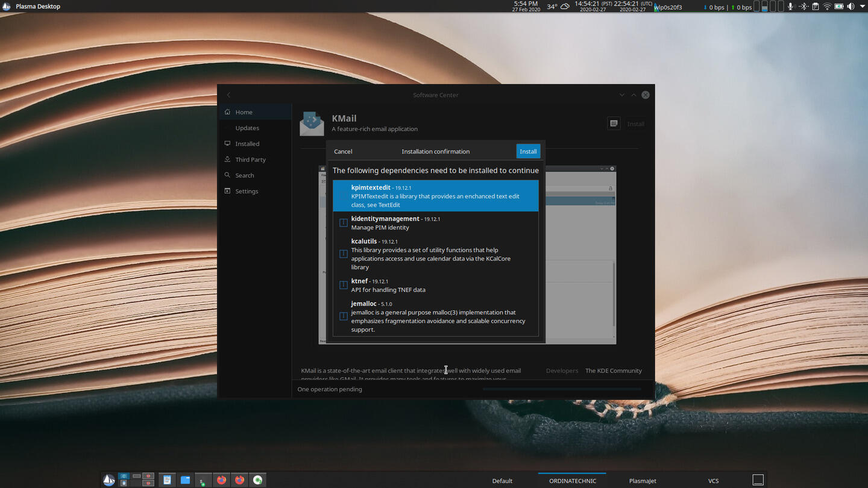Open the Home section in Software Center
The image size is (868, 488).
tap(255, 112)
